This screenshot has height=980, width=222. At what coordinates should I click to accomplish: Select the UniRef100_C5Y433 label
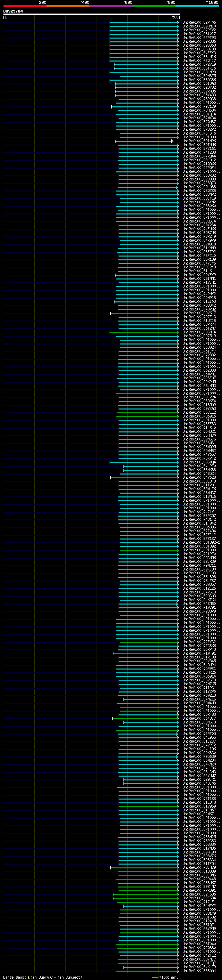[199, 95]
